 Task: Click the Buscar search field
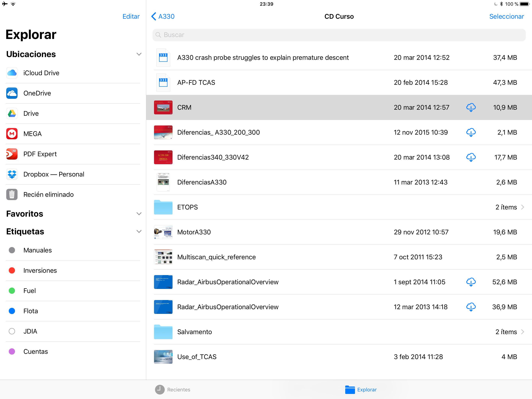click(339, 35)
